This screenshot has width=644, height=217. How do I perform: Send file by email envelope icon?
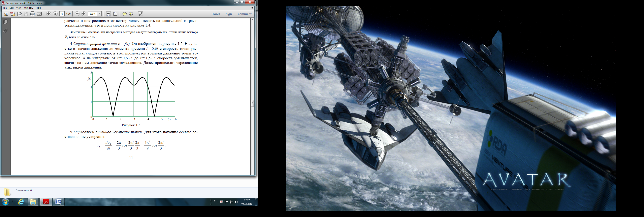tap(39, 14)
